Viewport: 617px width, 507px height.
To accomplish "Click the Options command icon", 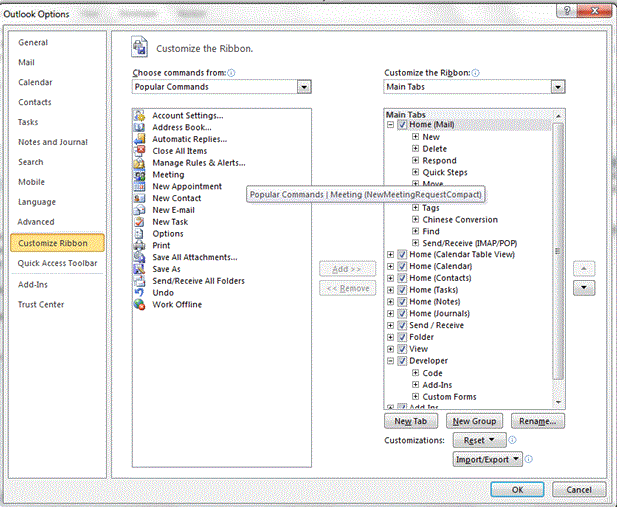I will pyautogui.click(x=139, y=234).
